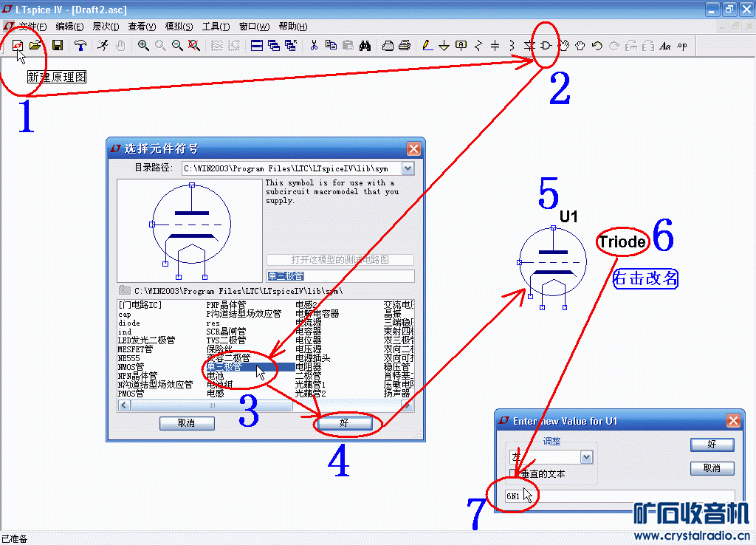Select the Cut scissors tool
The height and width of the screenshot is (545, 756).
[x=314, y=45]
